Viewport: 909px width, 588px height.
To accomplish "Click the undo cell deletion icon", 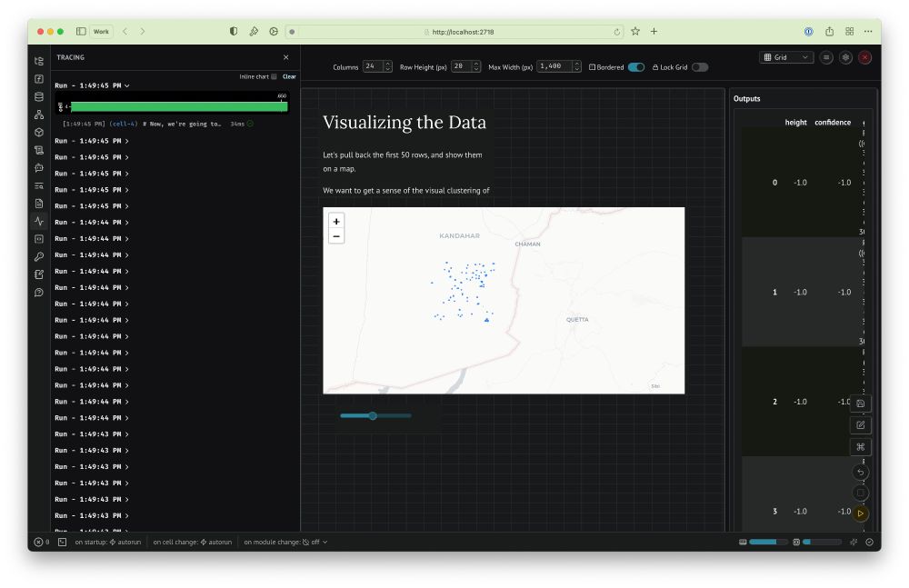I will click(860, 472).
